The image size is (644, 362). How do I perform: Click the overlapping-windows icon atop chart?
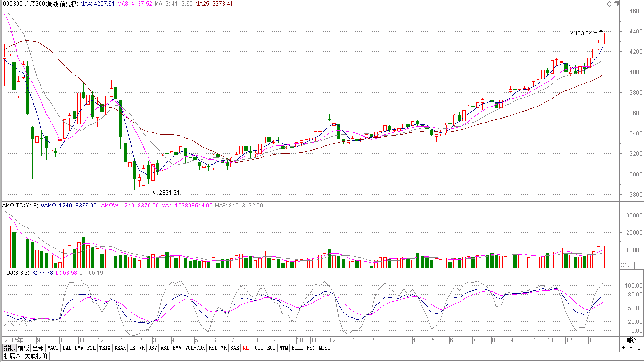point(616,4)
